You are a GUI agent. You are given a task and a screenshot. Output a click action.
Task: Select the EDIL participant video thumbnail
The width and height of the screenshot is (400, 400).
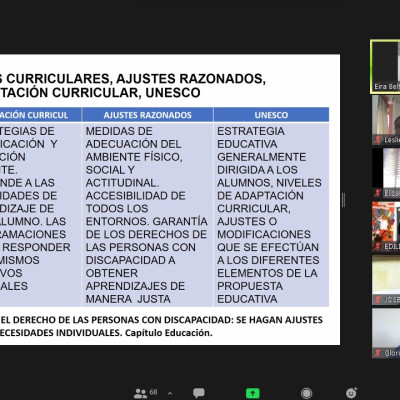click(386, 227)
